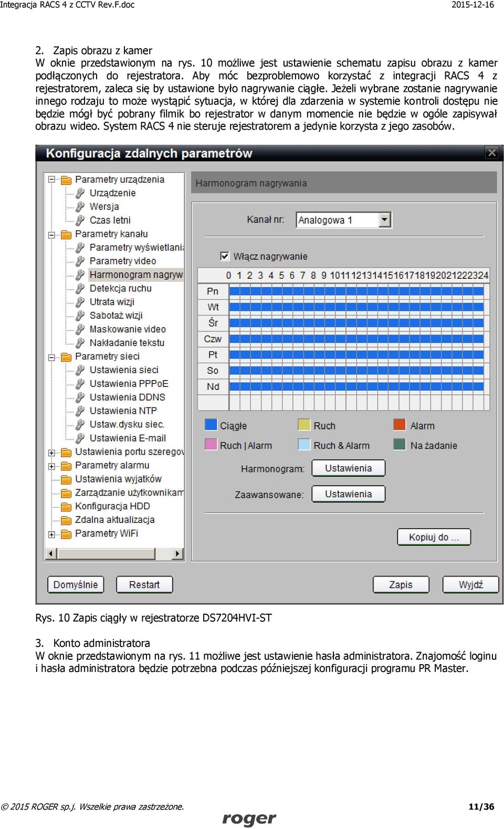Click the So row header in schedule
The height and width of the screenshot is (829, 504).
[213, 371]
